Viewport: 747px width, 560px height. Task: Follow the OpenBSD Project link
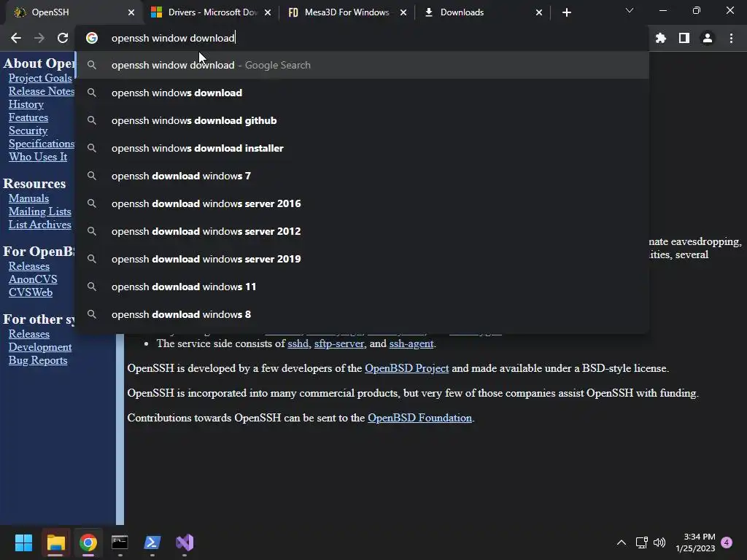tap(407, 368)
